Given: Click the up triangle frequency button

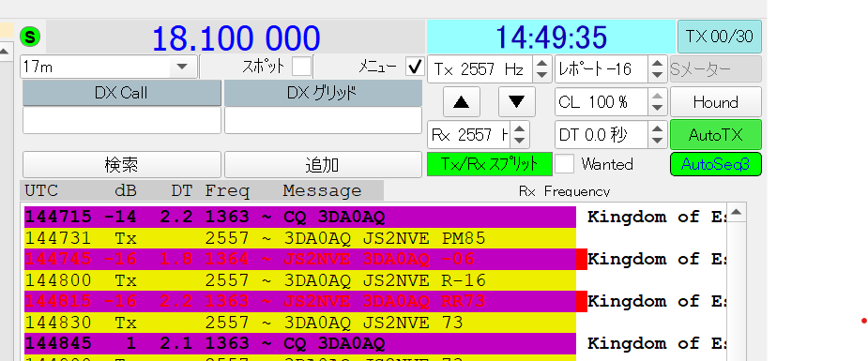Looking at the screenshot, I should [x=462, y=101].
